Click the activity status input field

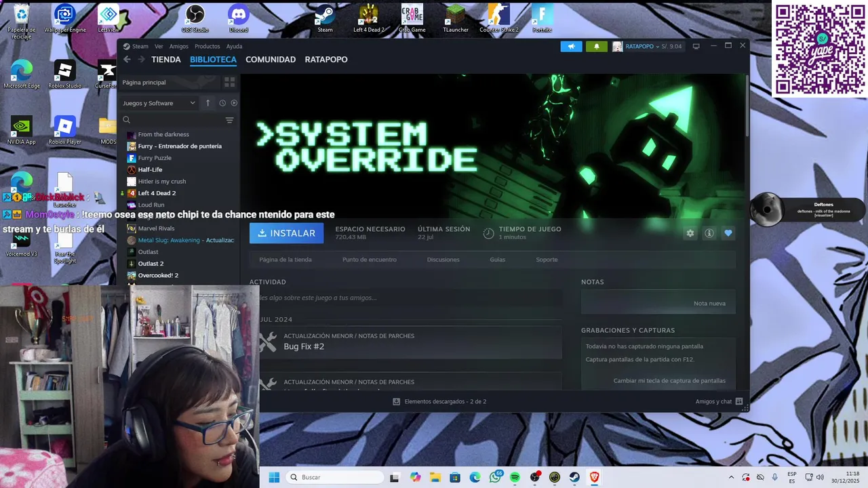(x=406, y=298)
